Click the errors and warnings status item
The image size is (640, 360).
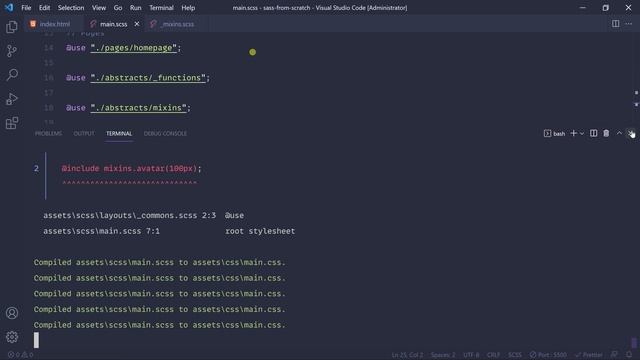tap(20, 355)
